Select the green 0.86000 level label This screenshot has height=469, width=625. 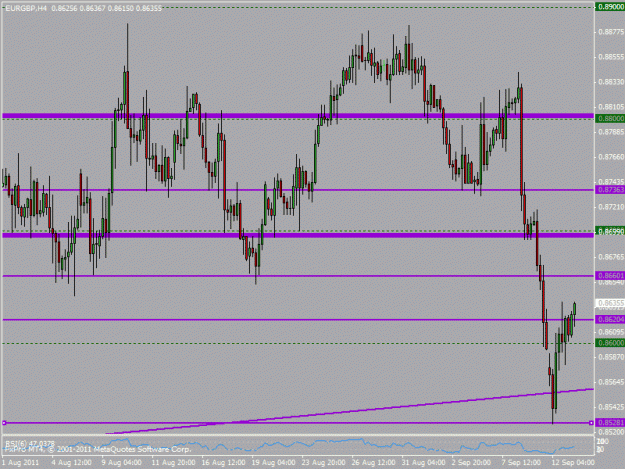click(x=610, y=343)
